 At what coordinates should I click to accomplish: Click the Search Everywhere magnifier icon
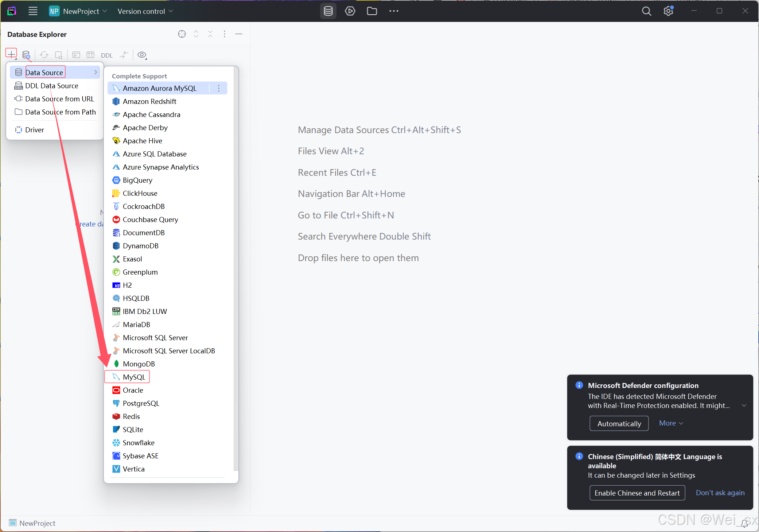[646, 11]
